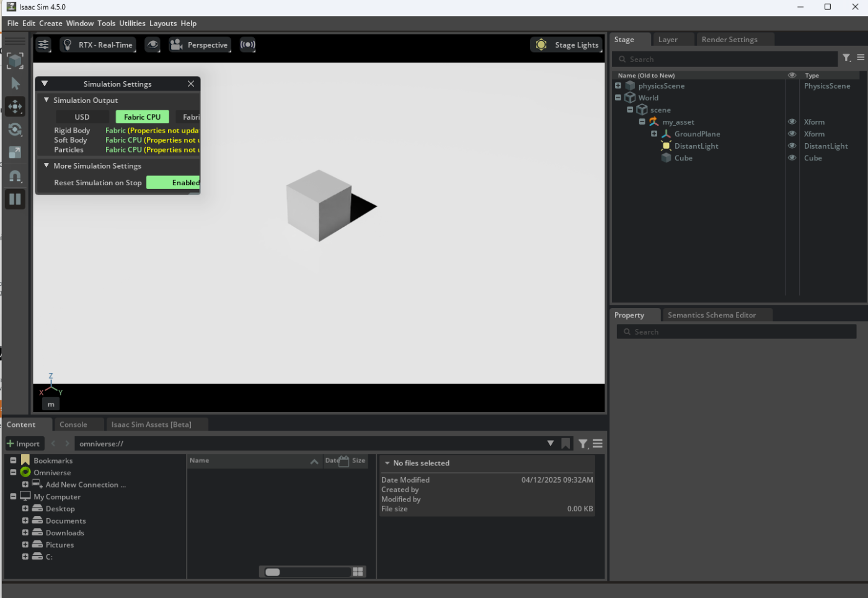
Task: Open Content browser filter funnel
Action: [583, 444]
